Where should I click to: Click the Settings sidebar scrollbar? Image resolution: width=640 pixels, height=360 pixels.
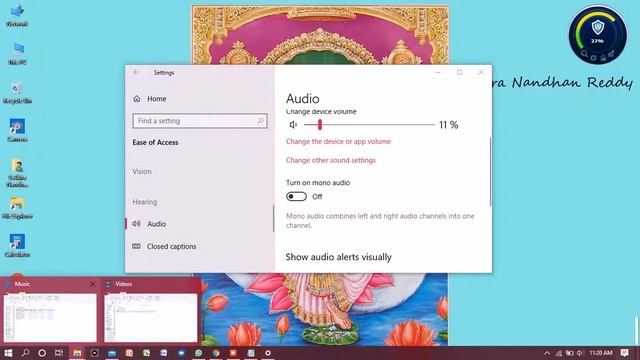point(273,218)
